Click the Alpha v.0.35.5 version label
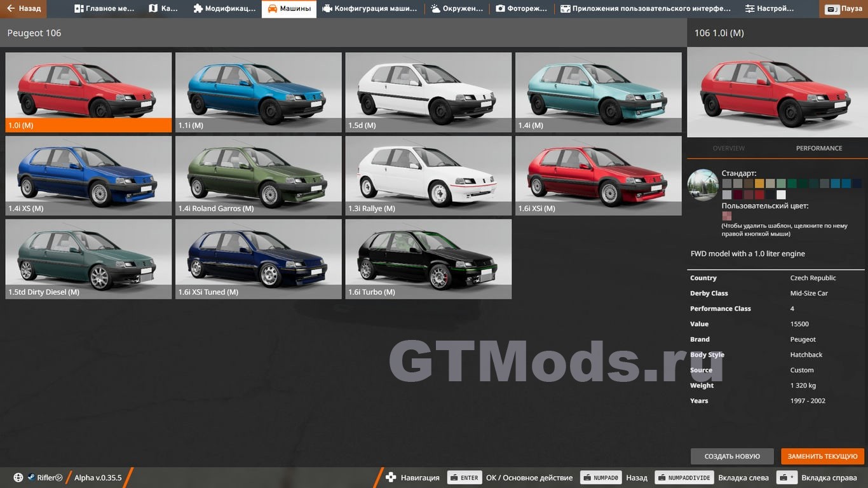The height and width of the screenshot is (488, 868). coord(98,478)
